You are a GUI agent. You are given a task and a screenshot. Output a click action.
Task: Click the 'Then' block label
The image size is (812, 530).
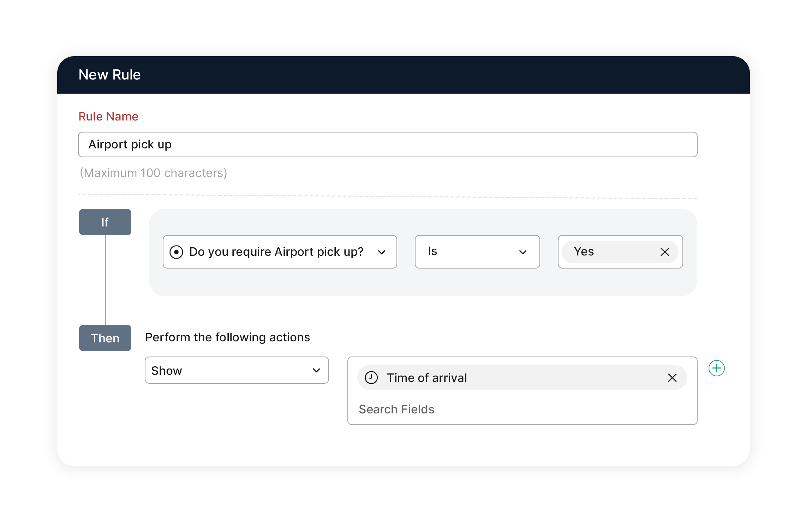tap(105, 338)
